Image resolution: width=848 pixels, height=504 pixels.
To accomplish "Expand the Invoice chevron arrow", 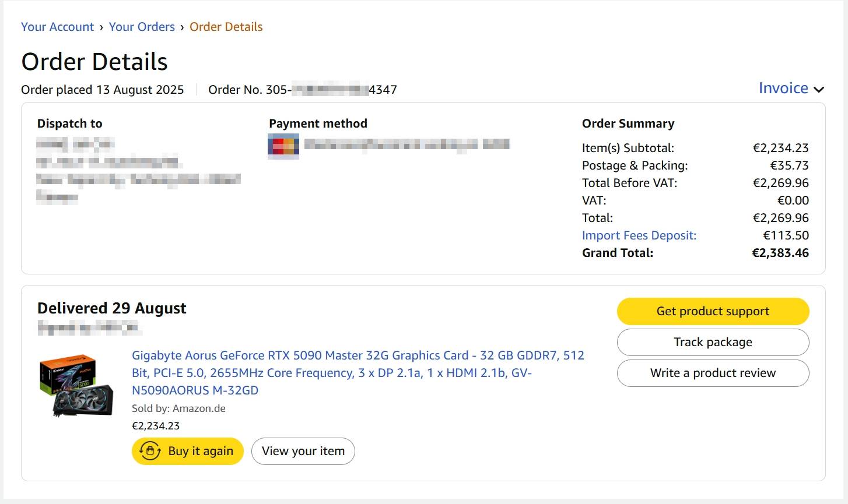I will click(819, 89).
